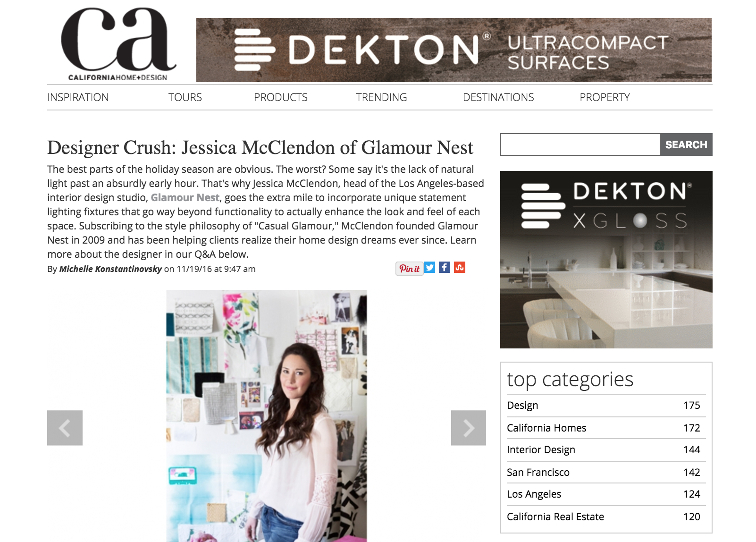Go to the Products section
The width and height of the screenshot is (756, 542).
pyautogui.click(x=281, y=97)
